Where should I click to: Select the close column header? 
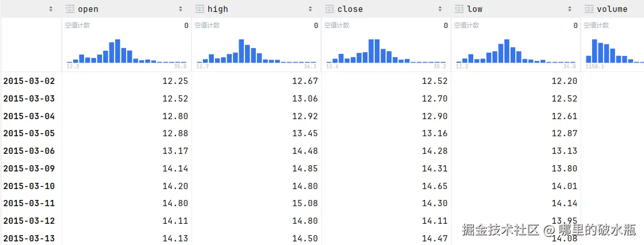point(386,9)
